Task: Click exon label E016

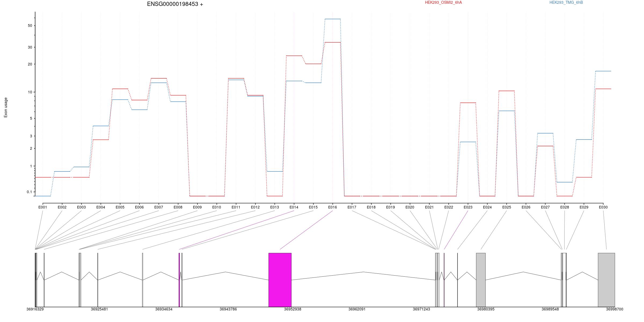Action: (332, 207)
